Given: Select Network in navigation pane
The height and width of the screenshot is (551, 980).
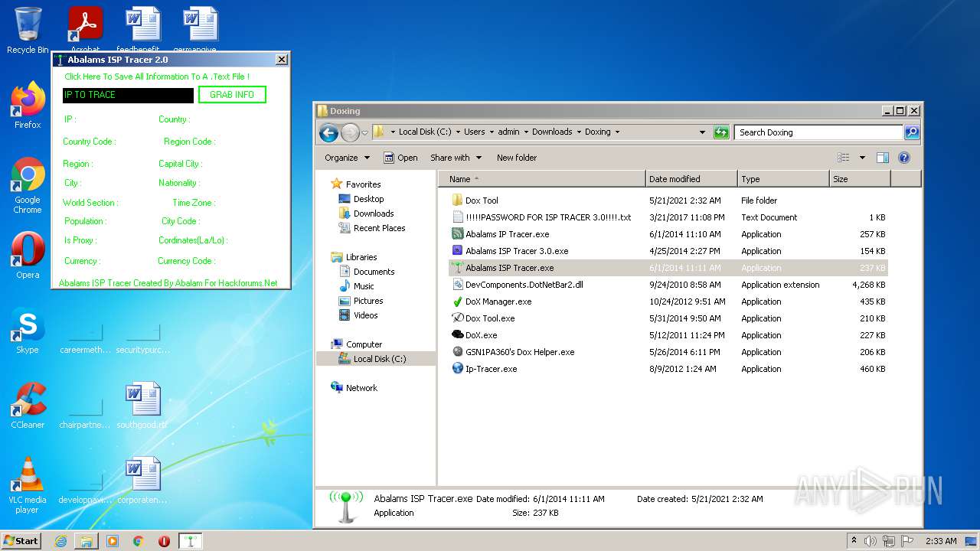Looking at the screenshot, I should pos(354,388).
